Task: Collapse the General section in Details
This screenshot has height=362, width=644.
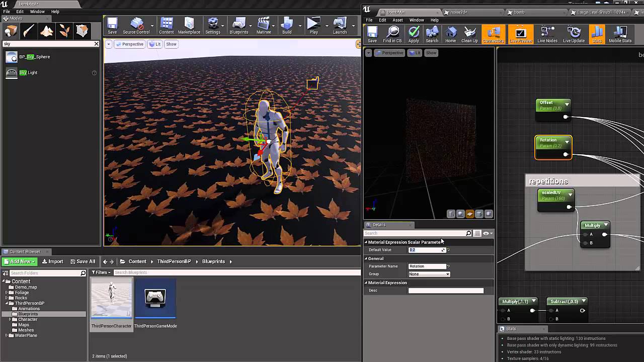Action: point(366,258)
